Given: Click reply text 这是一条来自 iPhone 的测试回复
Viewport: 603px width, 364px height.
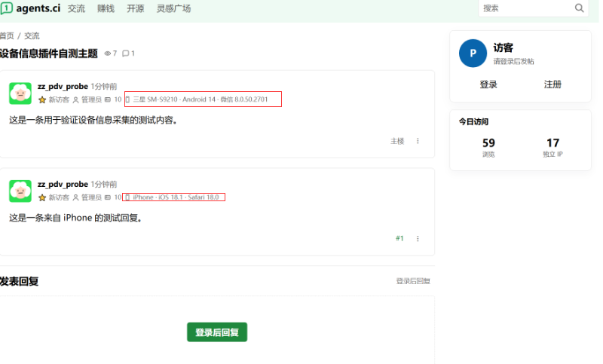Looking at the screenshot, I should [x=75, y=218].
